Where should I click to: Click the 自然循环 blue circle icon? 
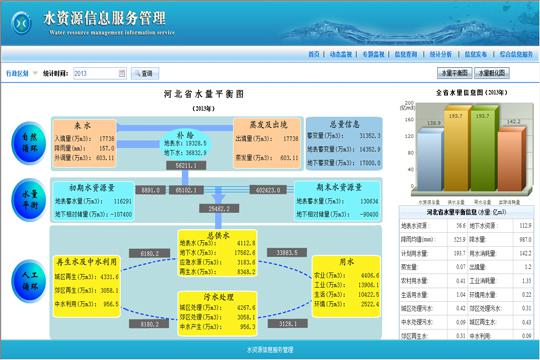click(29, 143)
